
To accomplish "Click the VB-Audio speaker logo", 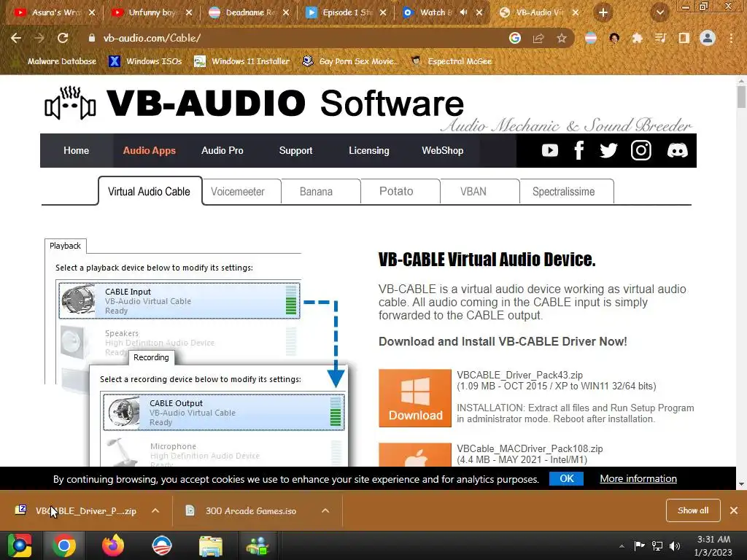I will [x=70, y=103].
